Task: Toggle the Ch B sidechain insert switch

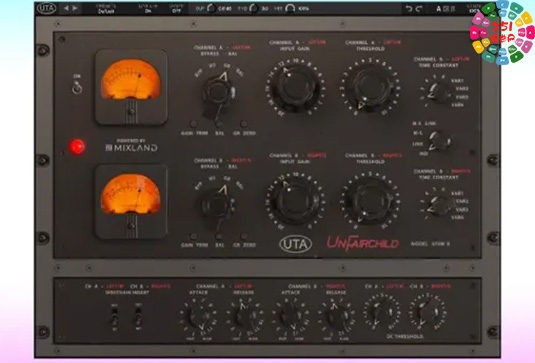Action: point(138,317)
